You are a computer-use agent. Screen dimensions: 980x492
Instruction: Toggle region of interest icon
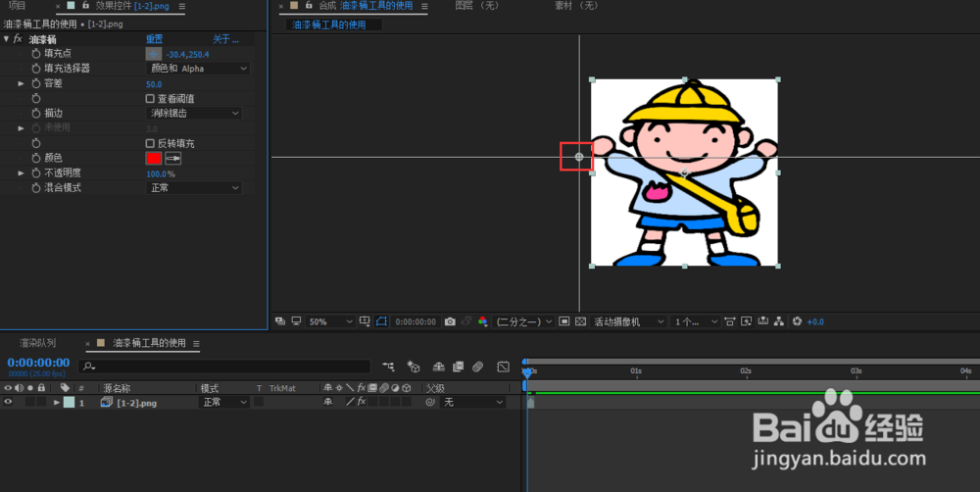563,321
